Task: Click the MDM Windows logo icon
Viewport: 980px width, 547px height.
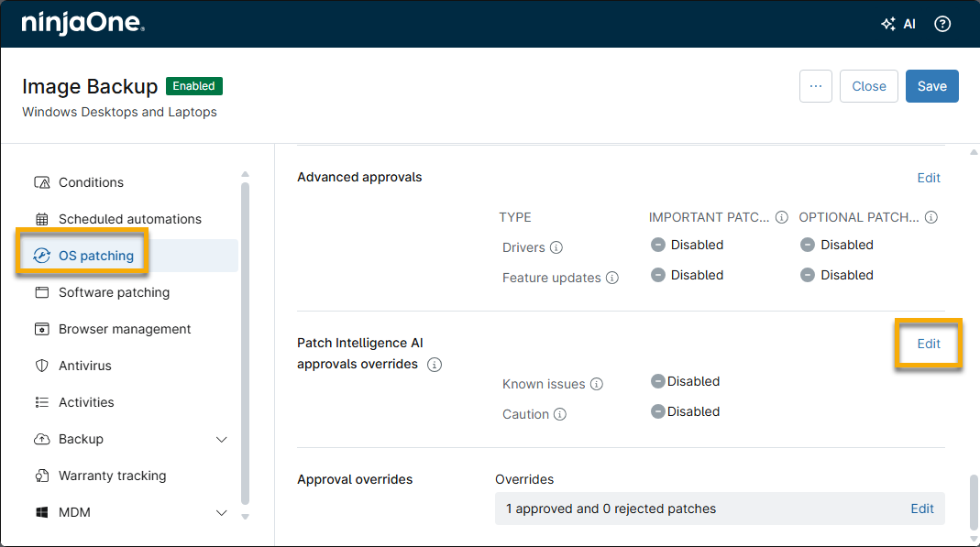Action: (42, 512)
